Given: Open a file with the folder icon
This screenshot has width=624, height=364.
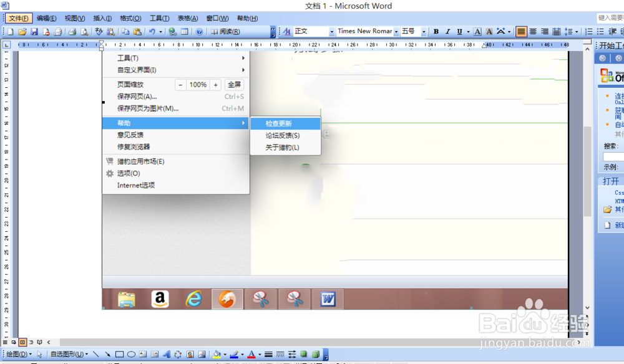Looking at the screenshot, I should point(22,32).
